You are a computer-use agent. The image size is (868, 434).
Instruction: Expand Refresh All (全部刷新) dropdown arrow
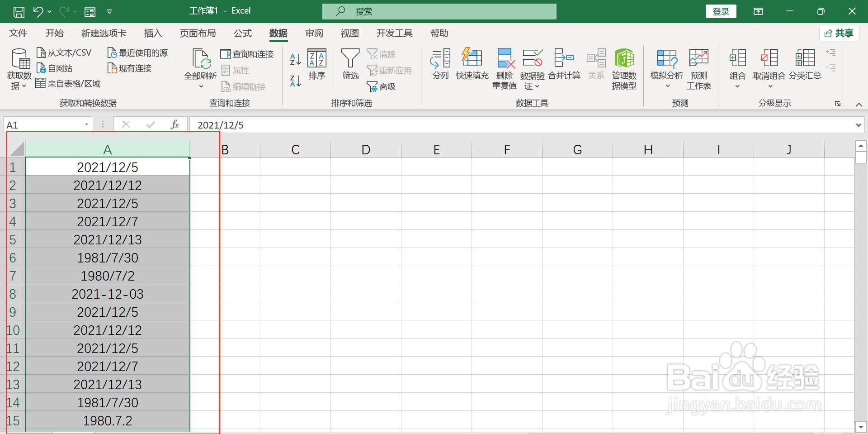(201, 86)
